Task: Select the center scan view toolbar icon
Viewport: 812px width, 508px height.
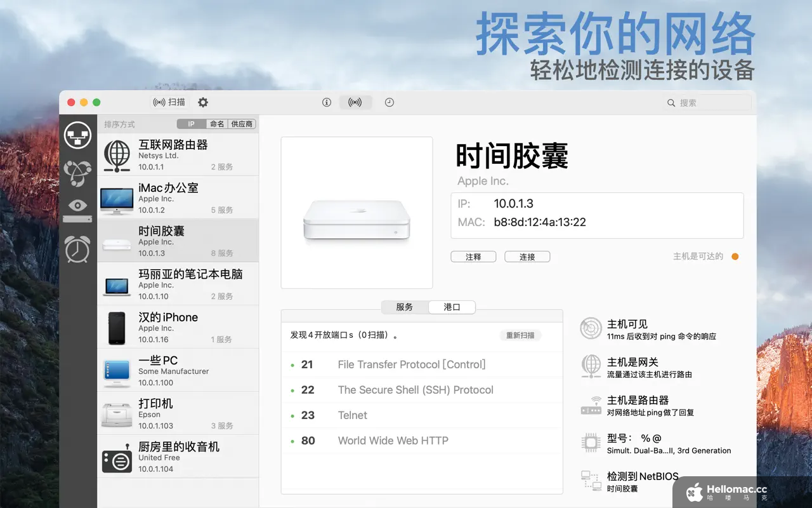Action: [x=355, y=102]
